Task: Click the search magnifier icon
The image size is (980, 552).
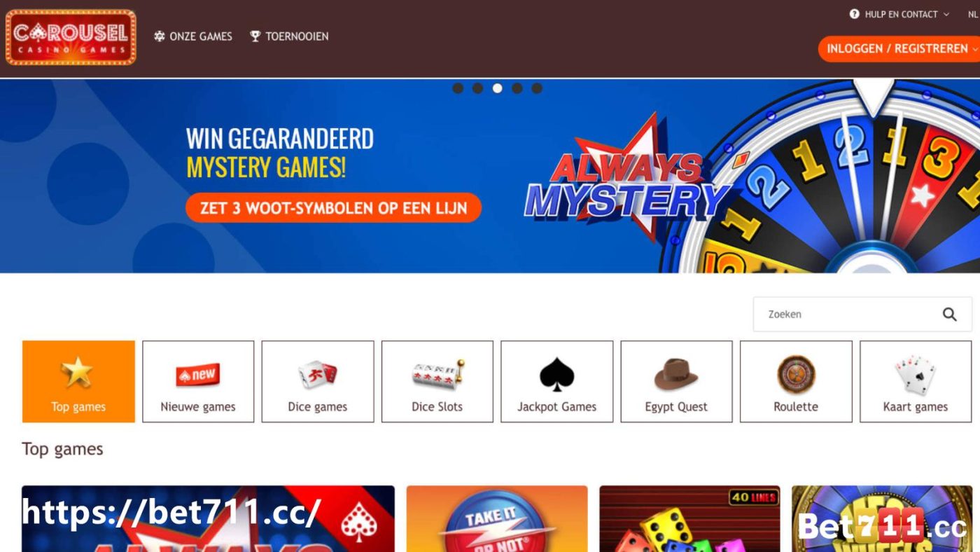Action: pyautogui.click(x=949, y=315)
